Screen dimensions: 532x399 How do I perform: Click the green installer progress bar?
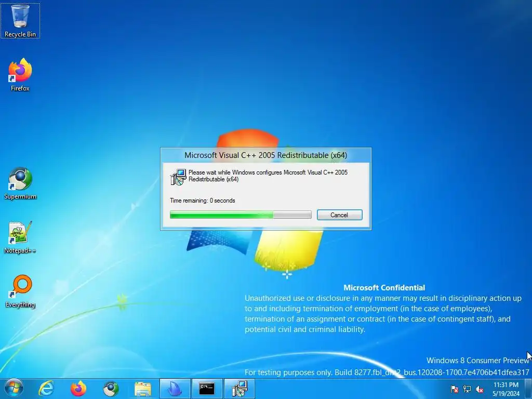point(241,215)
